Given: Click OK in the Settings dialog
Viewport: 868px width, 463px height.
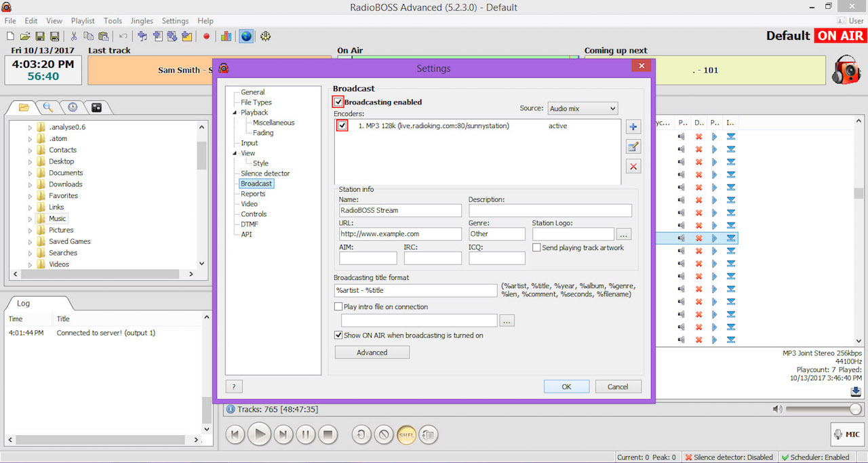Looking at the screenshot, I should [566, 386].
